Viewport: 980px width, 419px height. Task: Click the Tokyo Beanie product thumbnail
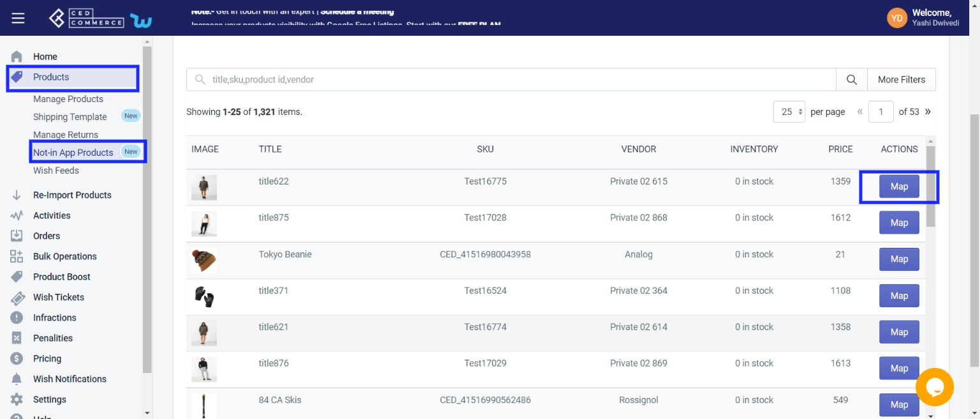tap(204, 260)
